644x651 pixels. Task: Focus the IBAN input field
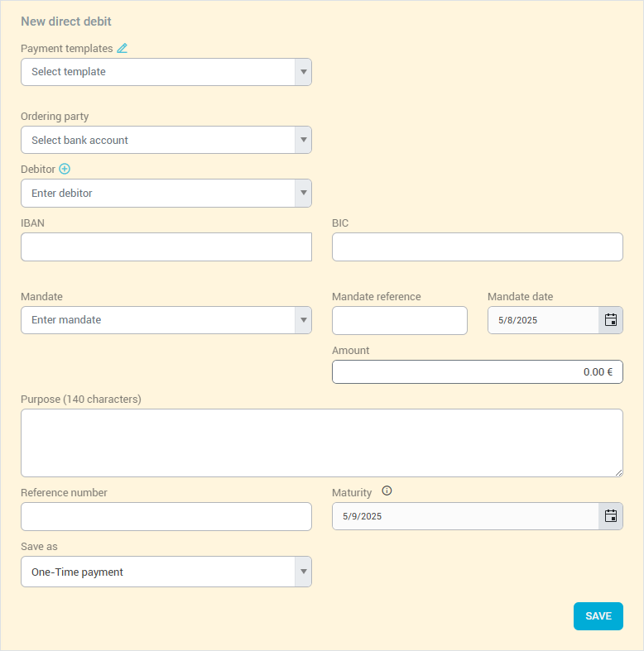[166, 247]
